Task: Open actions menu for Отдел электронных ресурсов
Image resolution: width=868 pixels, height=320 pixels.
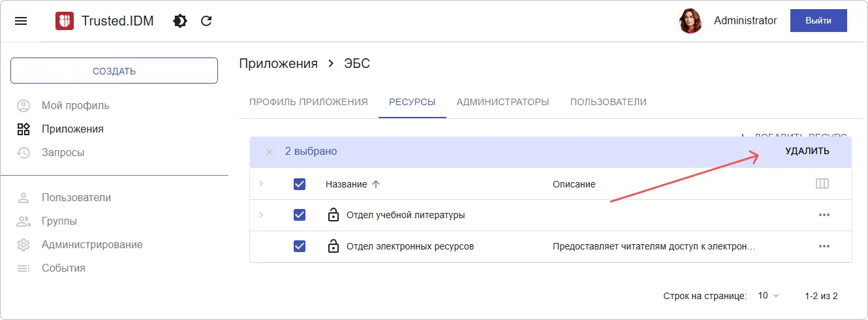Action: pyautogui.click(x=824, y=246)
